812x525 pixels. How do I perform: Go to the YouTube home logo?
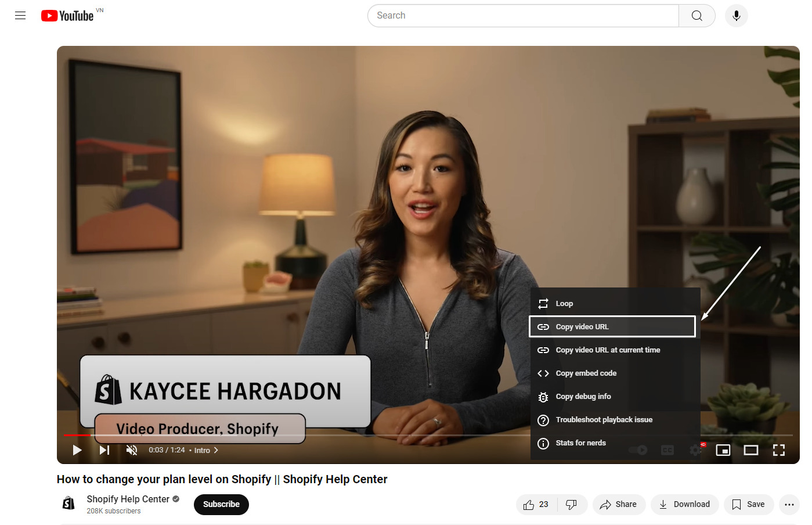pyautogui.click(x=67, y=16)
